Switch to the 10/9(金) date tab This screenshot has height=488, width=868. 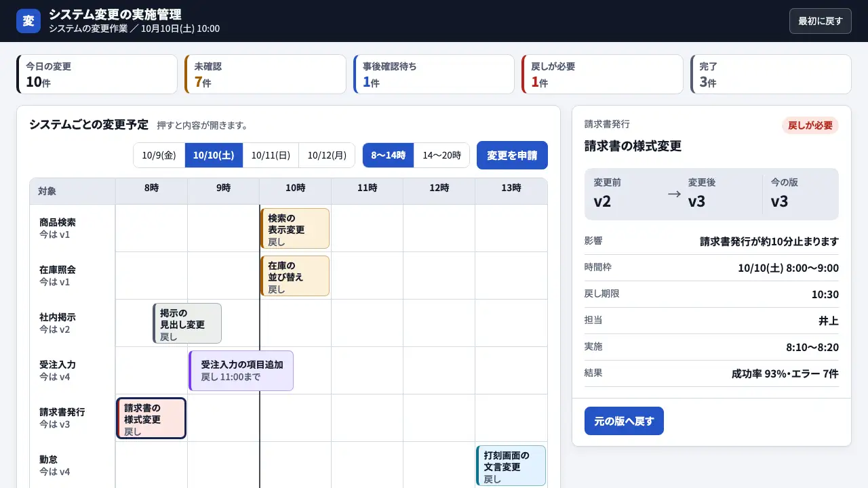click(159, 155)
